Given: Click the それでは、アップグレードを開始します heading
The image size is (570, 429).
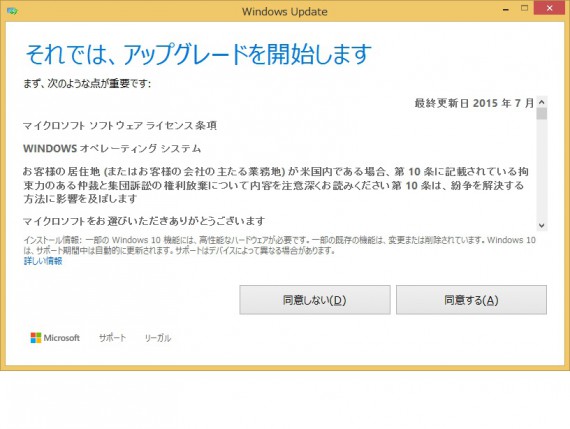Looking at the screenshot, I should click(x=198, y=55).
